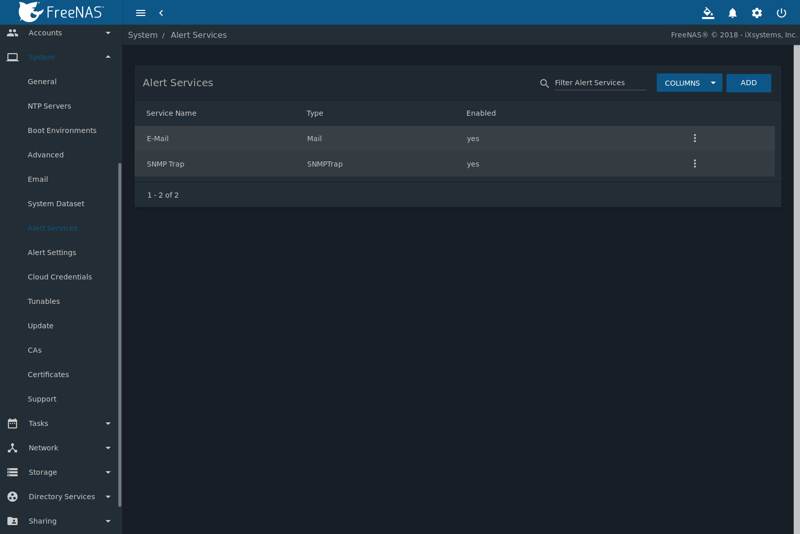Click the Storage label in the sidebar
The image size is (800, 534).
coord(42,472)
